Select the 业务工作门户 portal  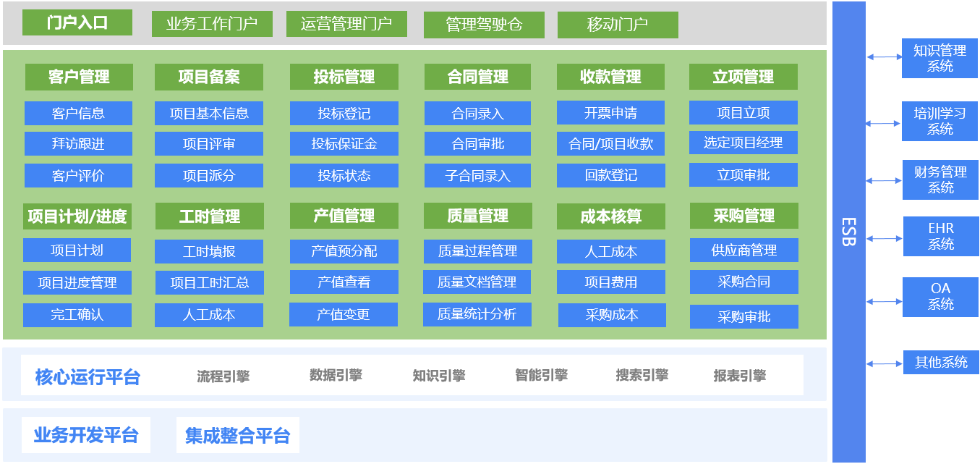[212, 22]
